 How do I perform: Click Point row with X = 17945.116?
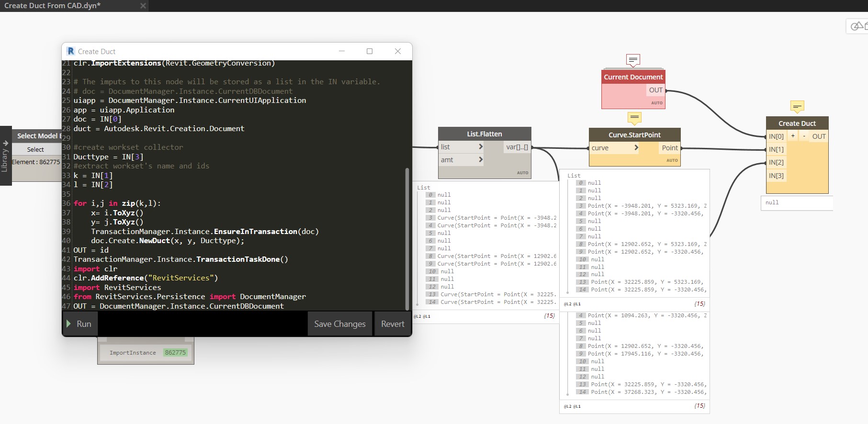click(x=641, y=354)
